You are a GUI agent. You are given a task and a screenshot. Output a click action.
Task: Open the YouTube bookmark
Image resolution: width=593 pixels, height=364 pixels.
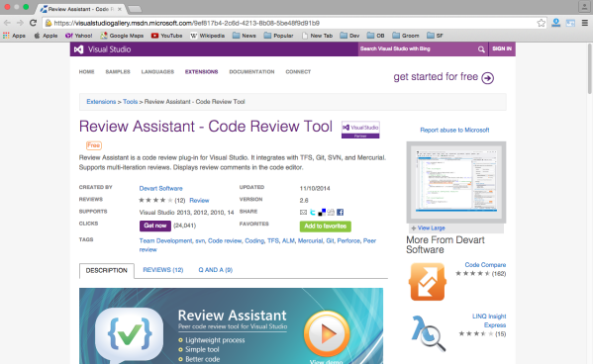166,36
